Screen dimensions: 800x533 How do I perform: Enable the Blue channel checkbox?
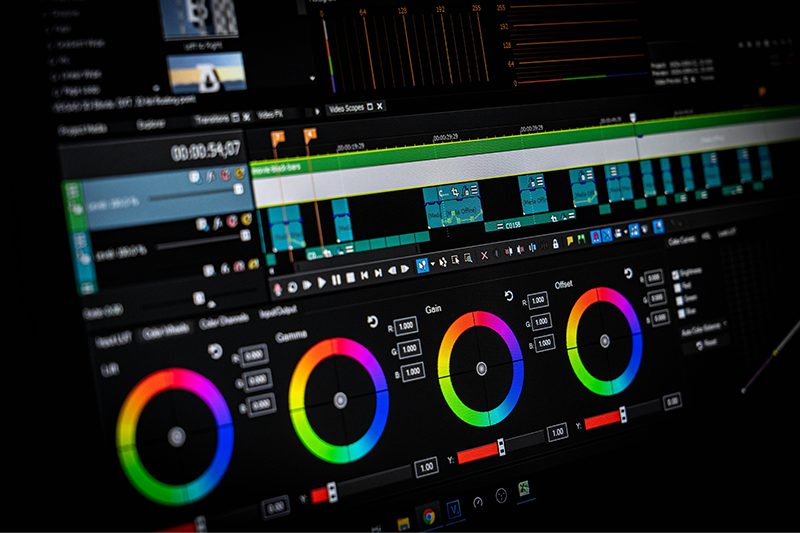pos(682,314)
